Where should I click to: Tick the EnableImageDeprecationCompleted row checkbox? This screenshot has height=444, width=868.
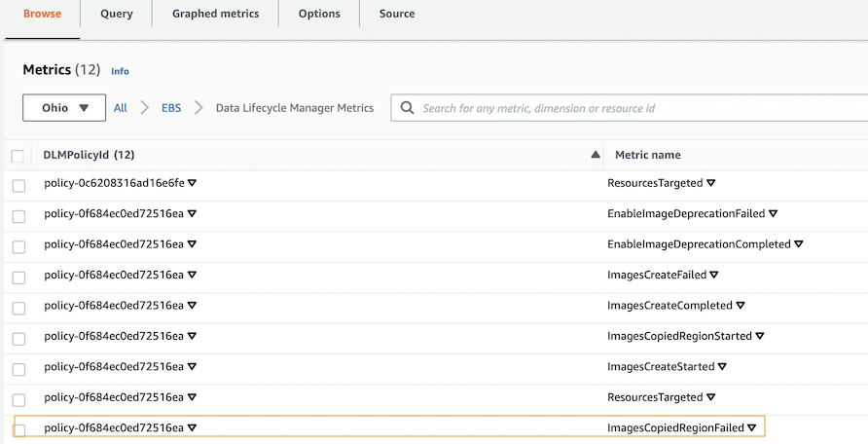coord(18,246)
